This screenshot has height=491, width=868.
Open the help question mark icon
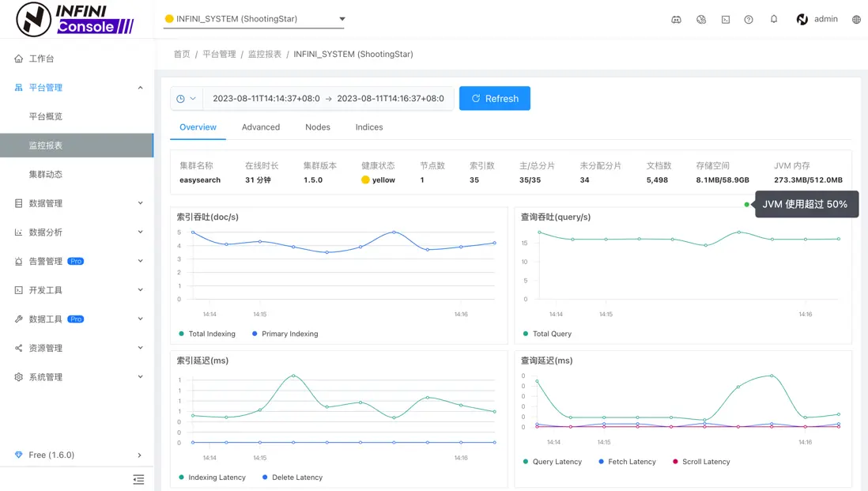point(749,20)
